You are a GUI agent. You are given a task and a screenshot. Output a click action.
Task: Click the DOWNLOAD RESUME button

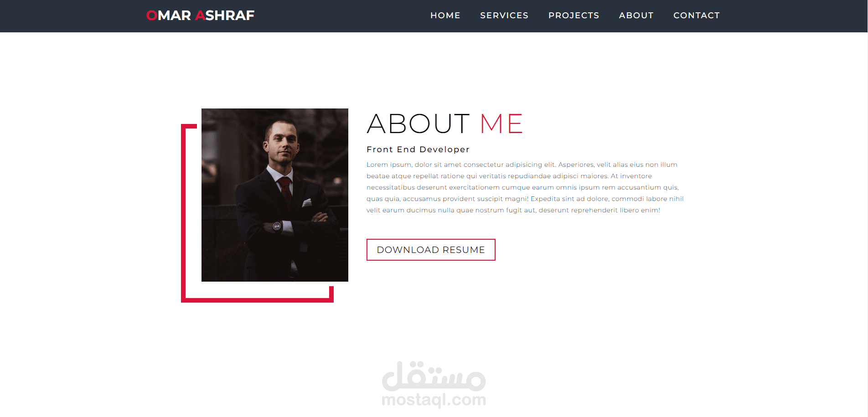(431, 250)
